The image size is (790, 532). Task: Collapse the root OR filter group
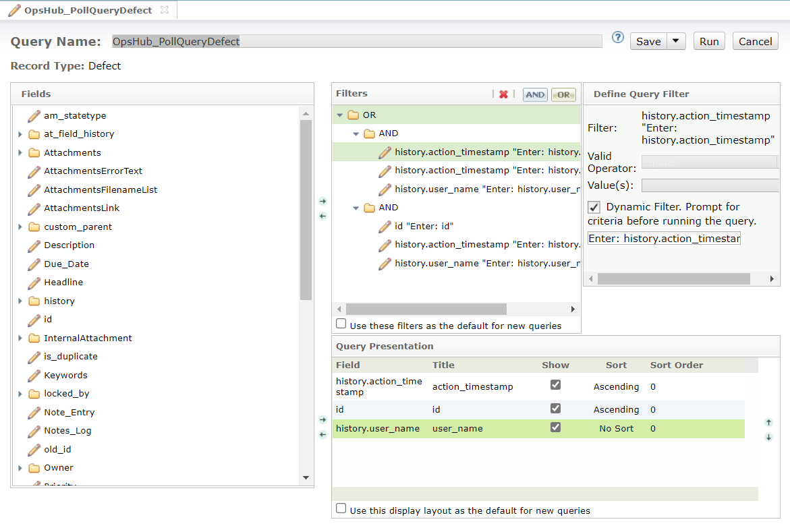pyautogui.click(x=340, y=115)
